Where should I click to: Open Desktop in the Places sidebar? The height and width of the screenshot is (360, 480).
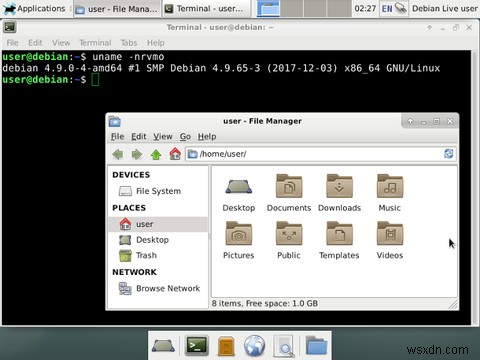point(158,240)
